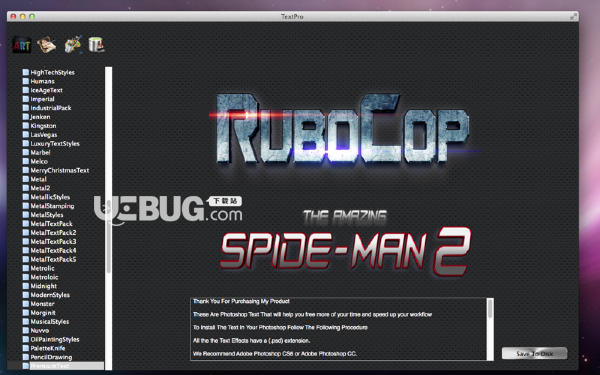The width and height of the screenshot is (600, 375).
Task: Select the PencilDrawing folder
Action: click(47, 357)
